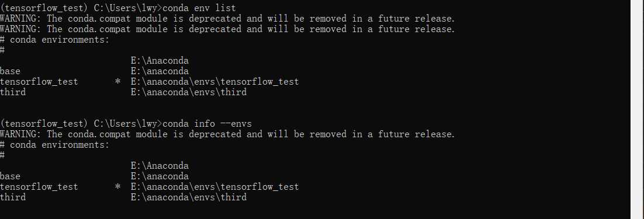Image resolution: width=644 pixels, height=219 pixels.
Task: Click the "base" environment name in conda info output
Action: pos(11,176)
